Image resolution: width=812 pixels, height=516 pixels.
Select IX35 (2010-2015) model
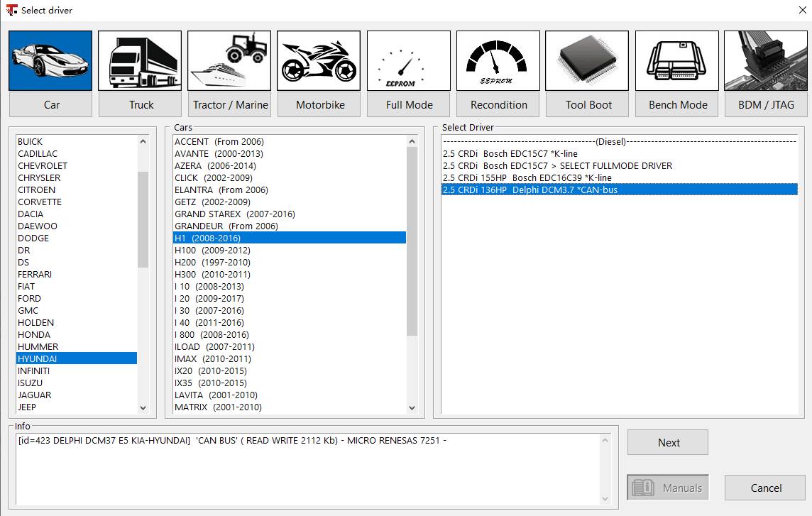tap(290, 383)
